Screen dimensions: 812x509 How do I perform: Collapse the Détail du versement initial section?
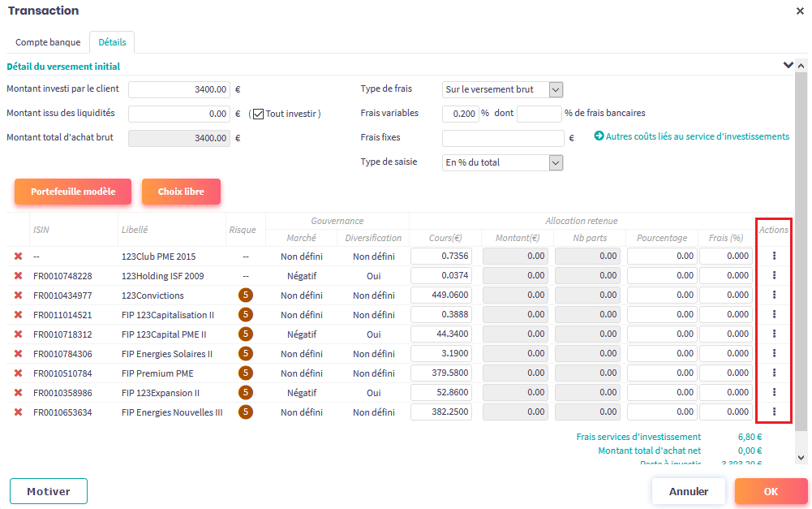(x=787, y=65)
